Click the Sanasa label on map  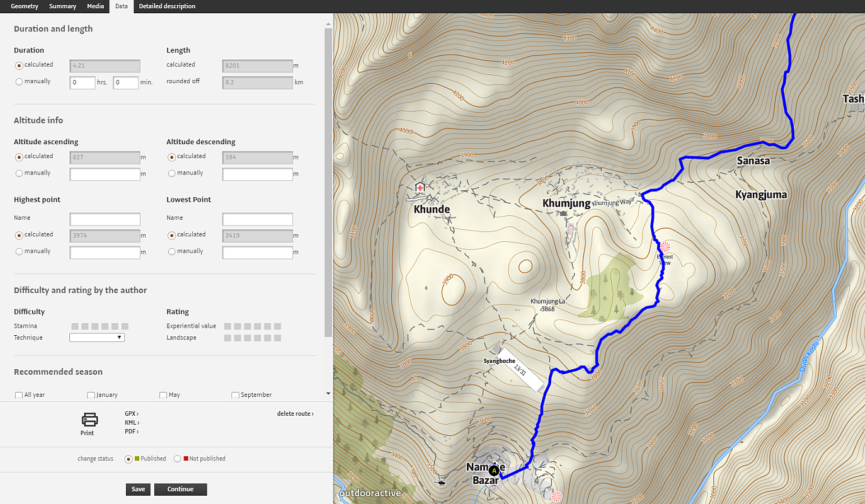753,161
